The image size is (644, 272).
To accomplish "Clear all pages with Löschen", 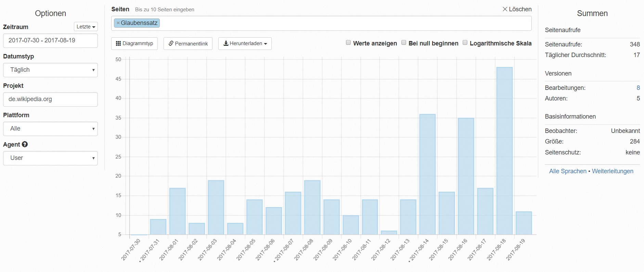I will 517,9.
